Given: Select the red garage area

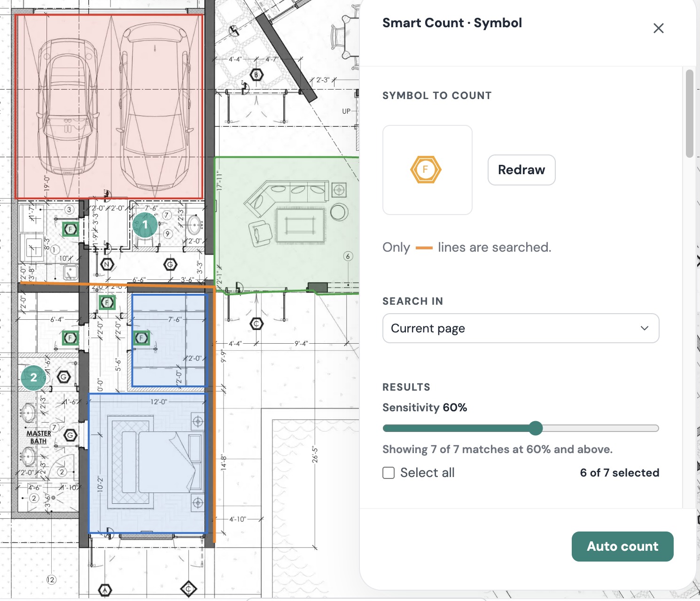Looking at the screenshot, I should point(109,107).
